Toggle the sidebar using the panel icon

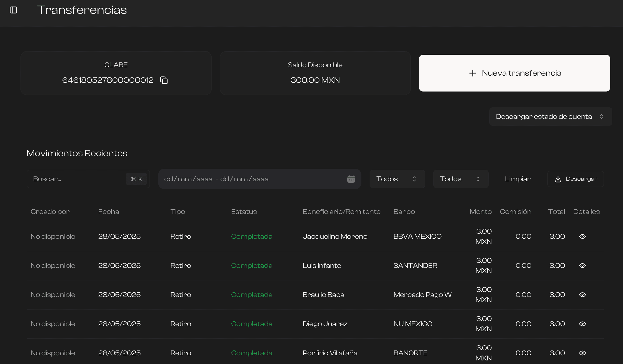[13, 10]
